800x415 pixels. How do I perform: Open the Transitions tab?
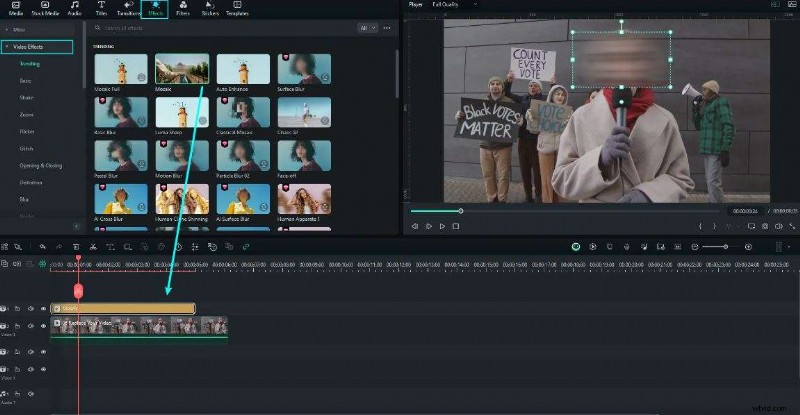(129, 8)
